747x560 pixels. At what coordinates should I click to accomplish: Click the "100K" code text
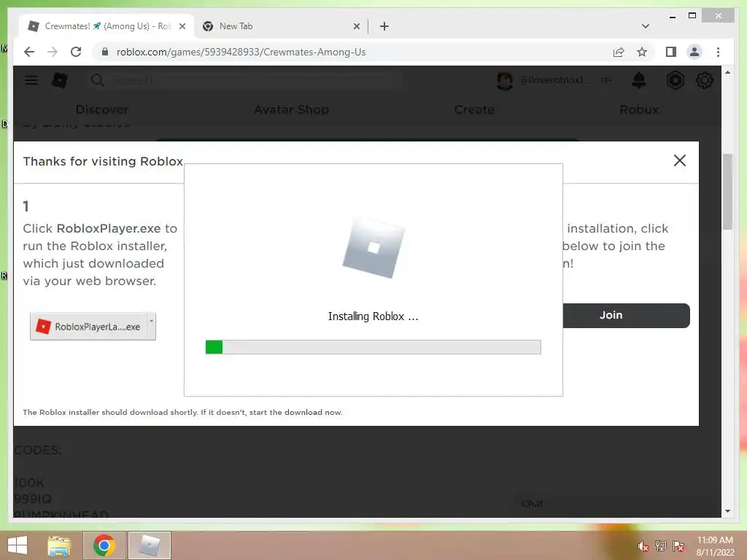29,483
